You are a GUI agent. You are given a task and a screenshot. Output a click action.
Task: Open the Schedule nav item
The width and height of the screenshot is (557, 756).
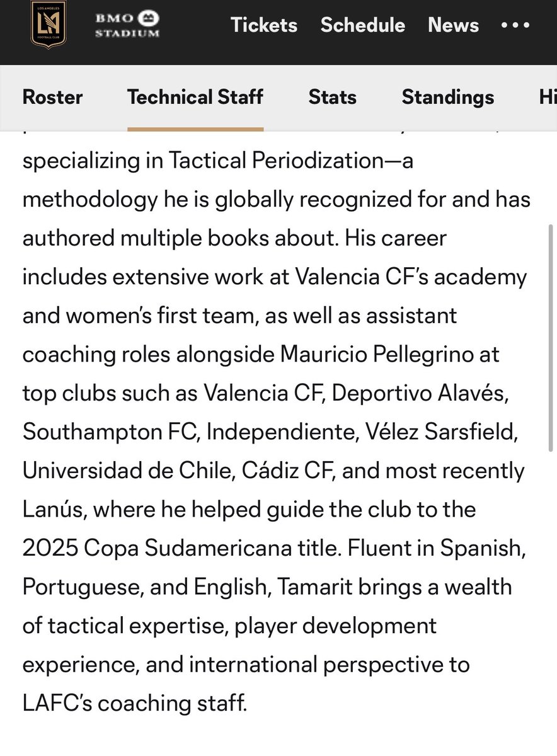tap(363, 25)
